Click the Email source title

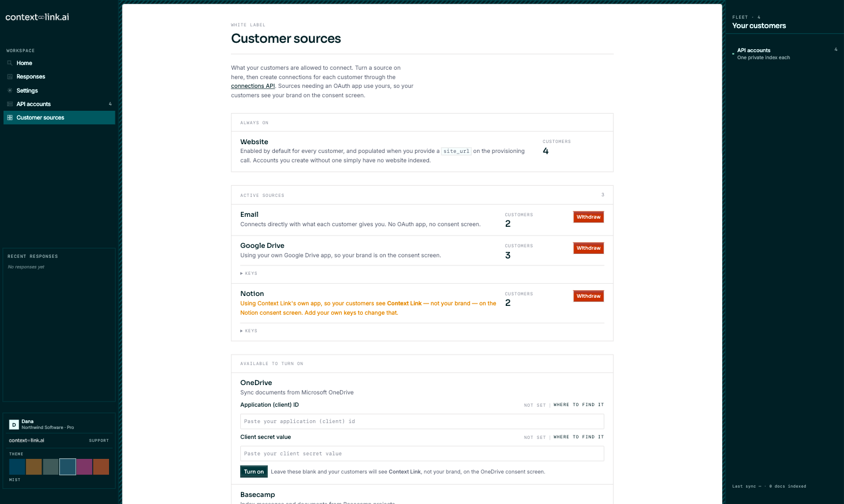249,214
